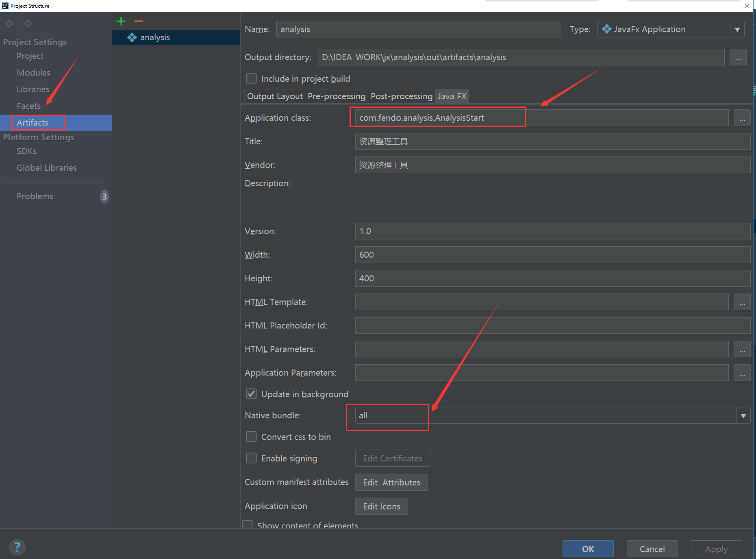Toggle Show content of elements checkbox
Image resolution: width=756 pixels, height=559 pixels.
point(248,524)
